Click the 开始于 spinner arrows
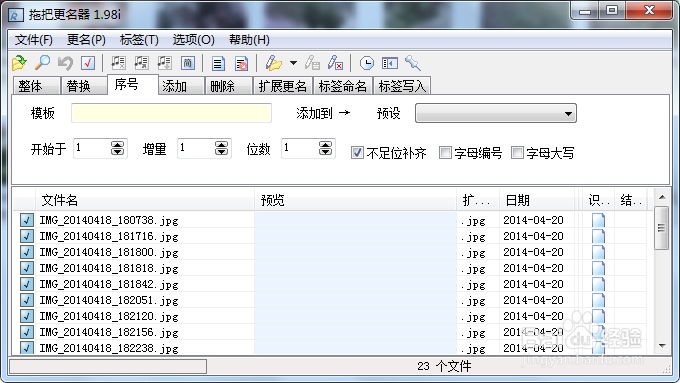Viewport: 680px width, 383px height. point(117,148)
